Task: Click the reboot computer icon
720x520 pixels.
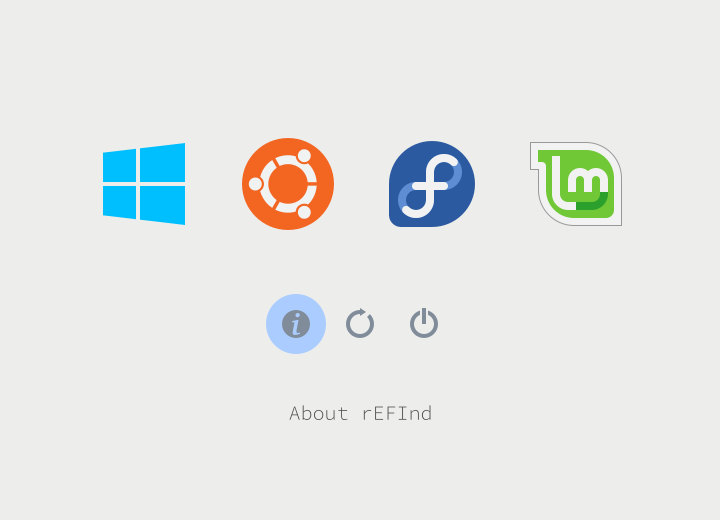Action: (360, 323)
